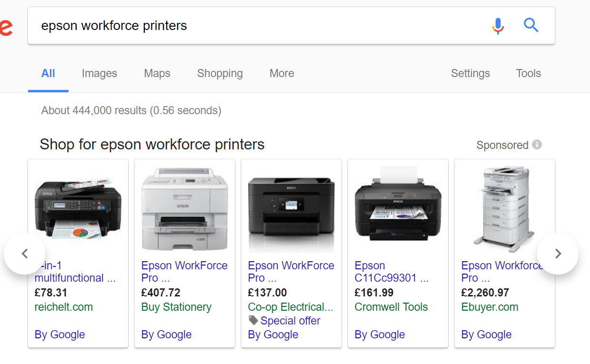Screen dimensions: 590x364
Task: Click the magnifying glass search icon
Action: point(531,25)
